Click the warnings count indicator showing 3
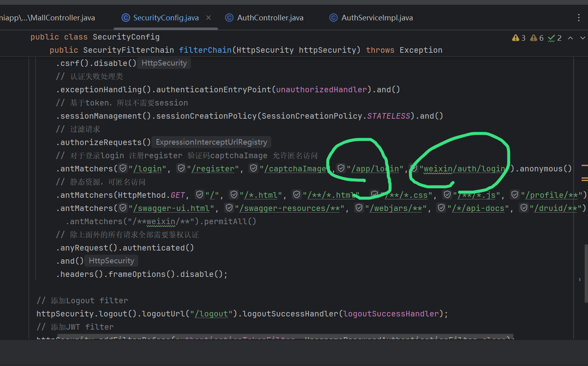The image size is (588, 366). pos(519,38)
